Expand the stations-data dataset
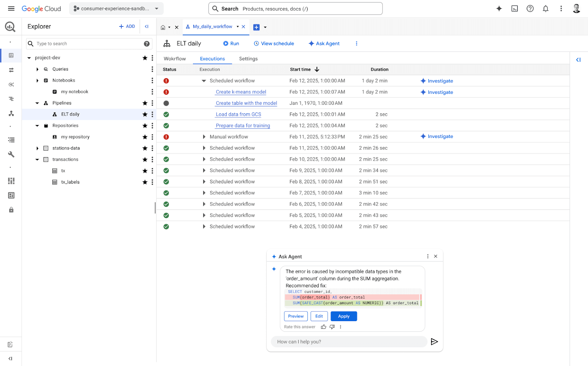Screen dimensions: 588x366 tap(37, 148)
